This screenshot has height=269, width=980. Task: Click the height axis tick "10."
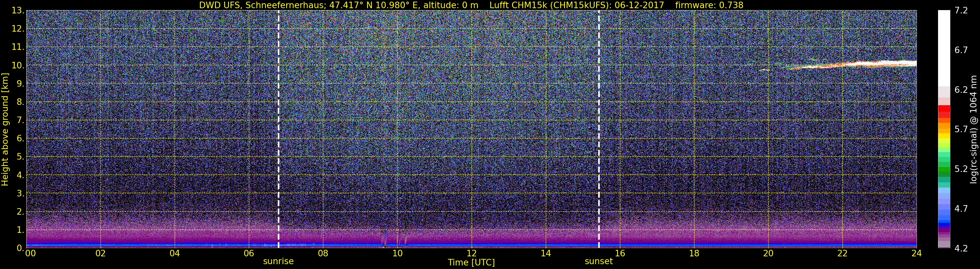coord(18,65)
